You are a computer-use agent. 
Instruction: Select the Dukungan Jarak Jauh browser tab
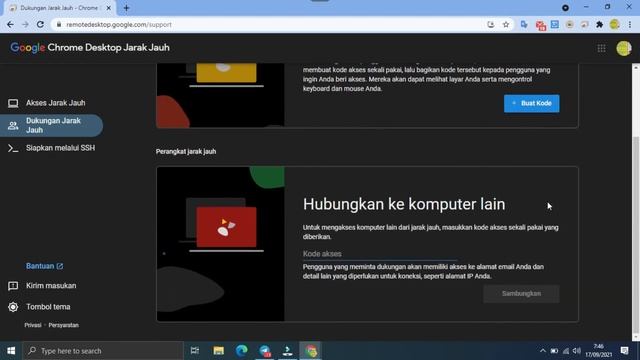point(60,8)
